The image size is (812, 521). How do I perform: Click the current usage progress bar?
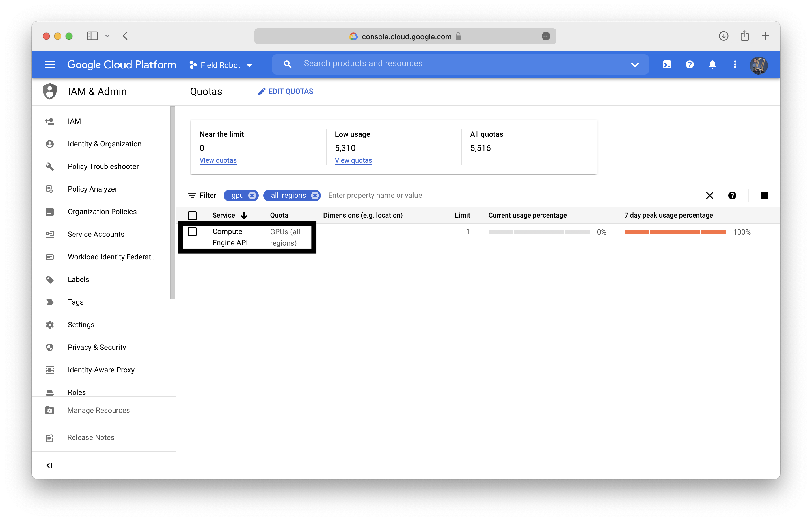pos(539,232)
